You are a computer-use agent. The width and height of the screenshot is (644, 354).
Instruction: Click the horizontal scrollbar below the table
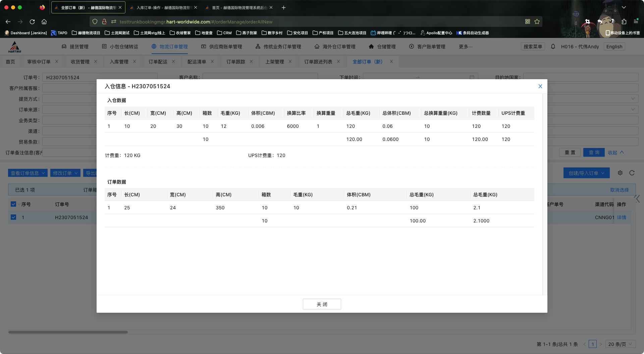click(x=68, y=332)
